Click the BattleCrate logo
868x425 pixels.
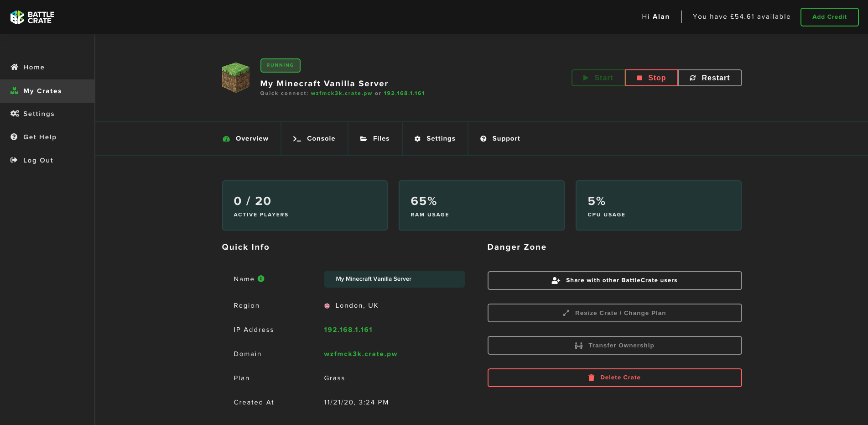(32, 17)
